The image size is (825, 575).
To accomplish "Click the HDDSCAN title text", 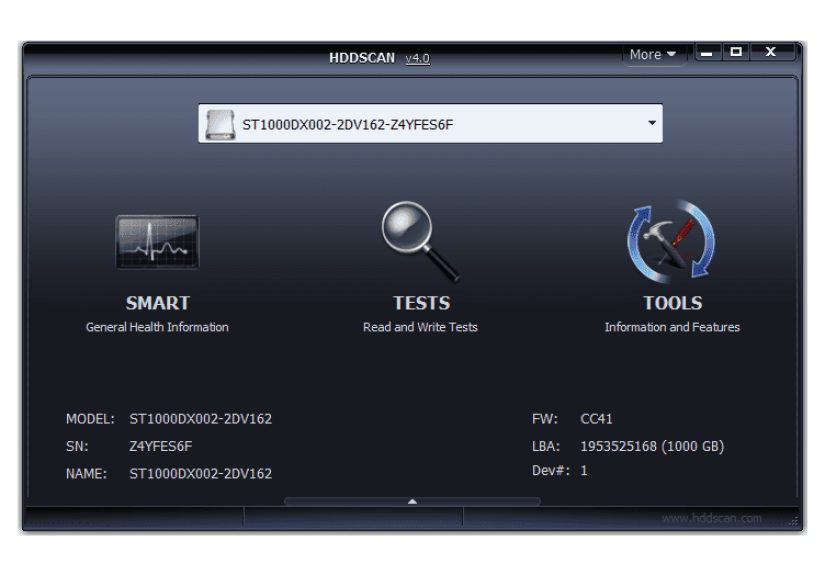I will (x=362, y=58).
